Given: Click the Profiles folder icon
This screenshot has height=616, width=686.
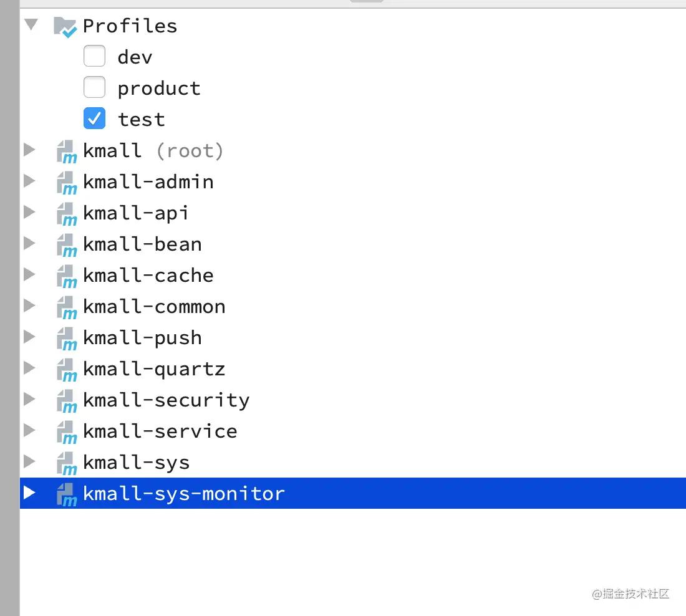Looking at the screenshot, I should [x=65, y=27].
